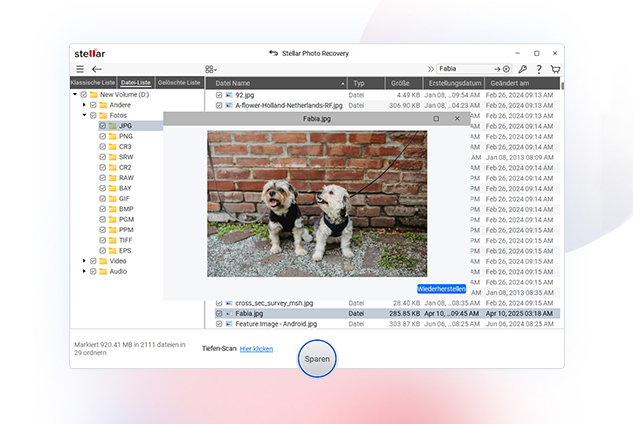Uncheck the 92.jpg file checkbox
This screenshot has width=633, height=424.
pyautogui.click(x=219, y=95)
